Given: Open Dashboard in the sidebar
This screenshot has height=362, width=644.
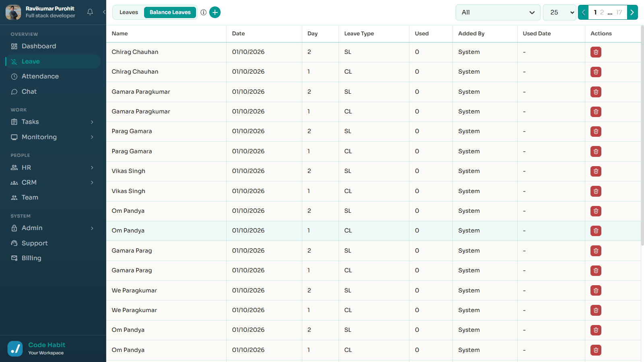Looking at the screenshot, I should 53,46.
